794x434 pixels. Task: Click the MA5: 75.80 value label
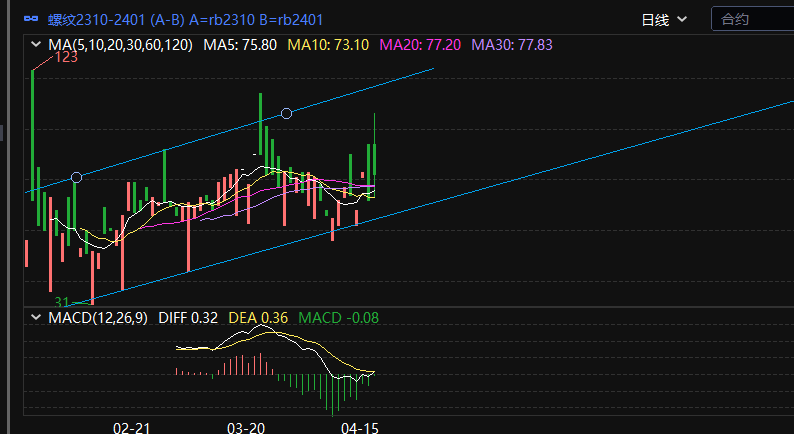(x=240, y=45)
